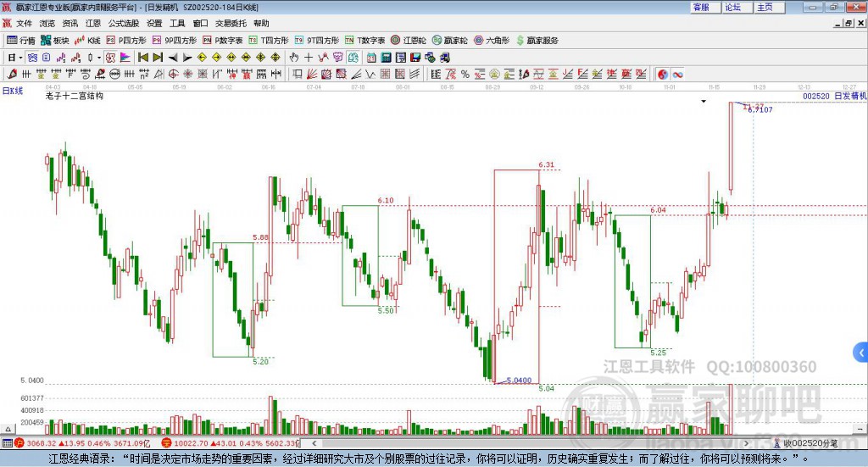Jump to first bar with skip-start icon

pos(142,58)
